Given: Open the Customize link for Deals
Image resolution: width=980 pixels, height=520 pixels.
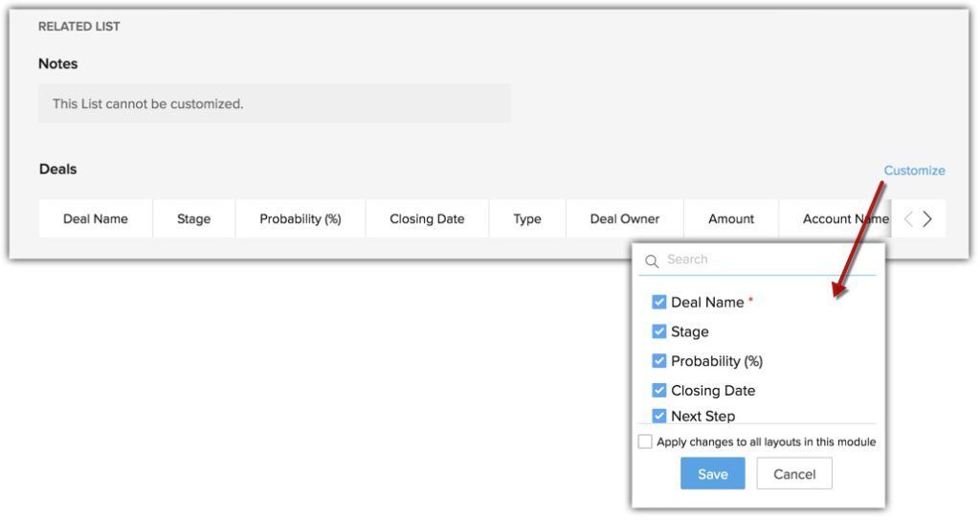Looking at the screenshot, I should (914, 170).
